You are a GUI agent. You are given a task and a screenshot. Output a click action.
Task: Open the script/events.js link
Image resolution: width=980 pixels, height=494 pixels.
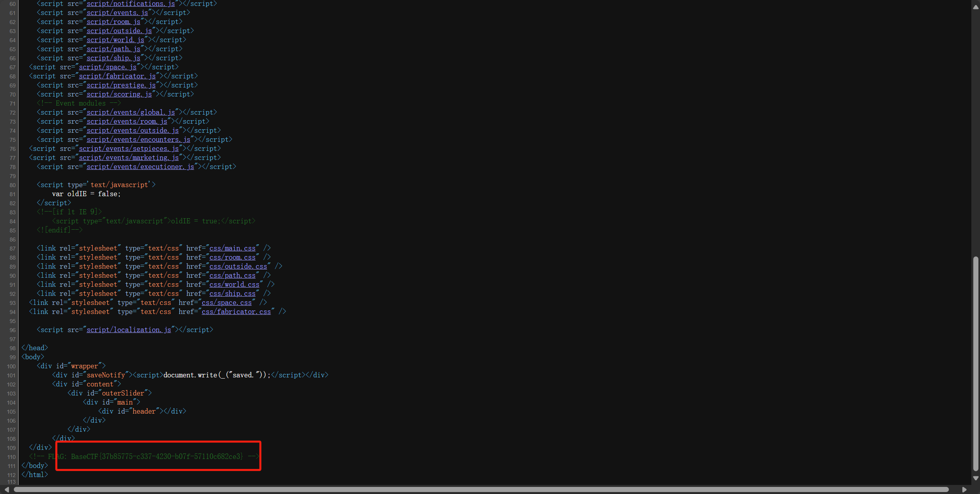pos(117,13)
